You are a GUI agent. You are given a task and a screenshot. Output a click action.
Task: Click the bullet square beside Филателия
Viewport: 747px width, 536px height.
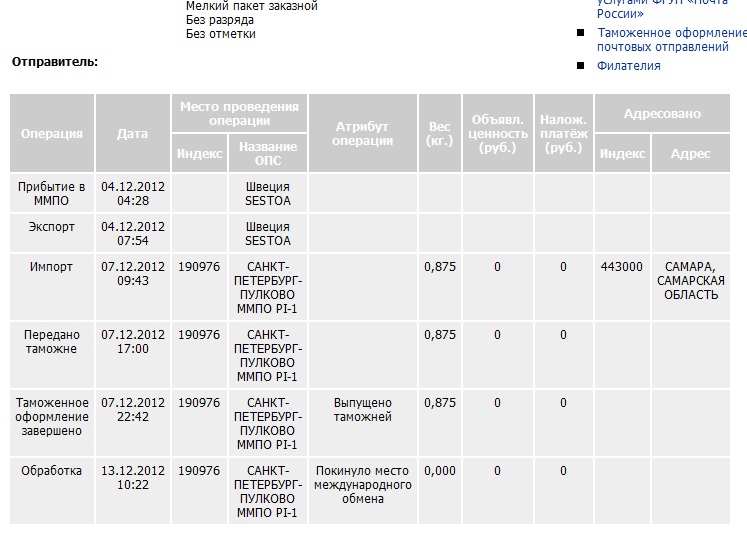click(581, 66)
